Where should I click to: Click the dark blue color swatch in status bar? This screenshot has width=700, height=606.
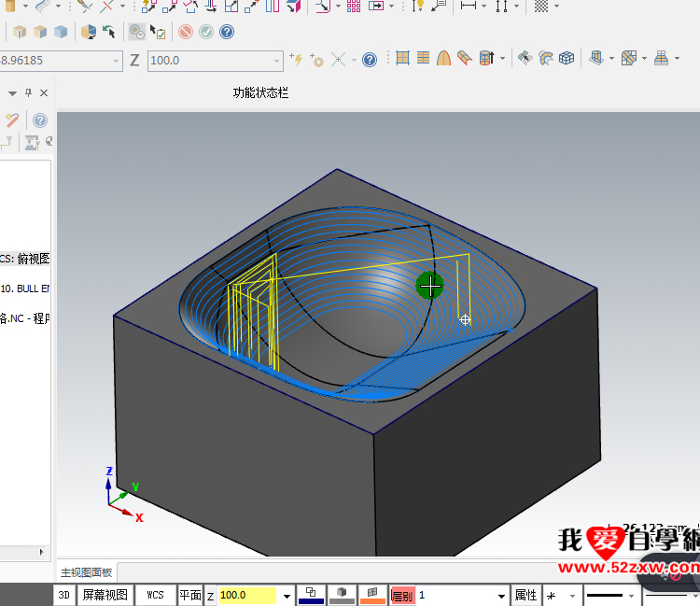click(x=311, y=595)
